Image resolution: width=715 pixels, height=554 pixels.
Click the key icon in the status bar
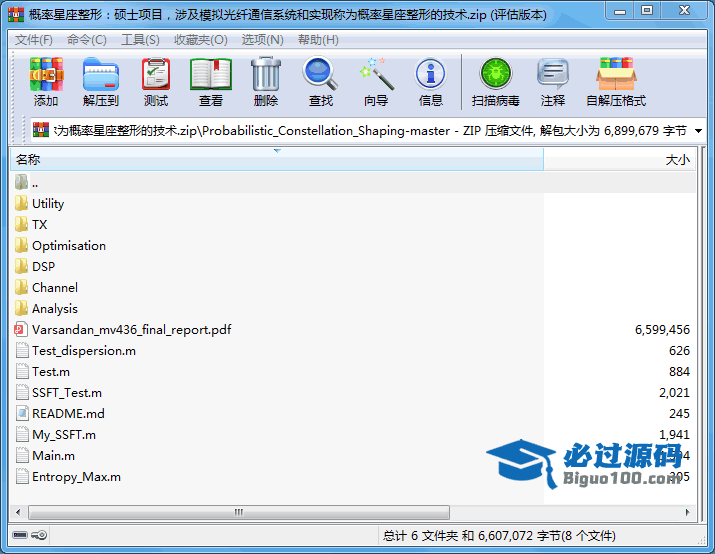(40, 535)
